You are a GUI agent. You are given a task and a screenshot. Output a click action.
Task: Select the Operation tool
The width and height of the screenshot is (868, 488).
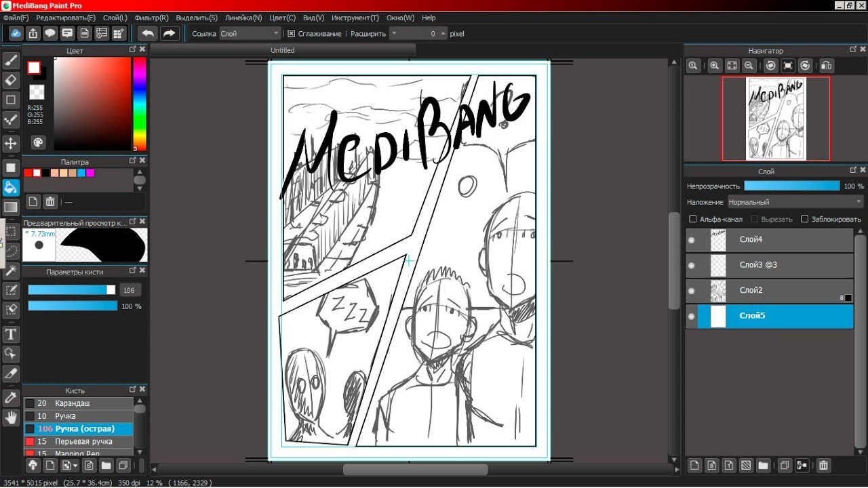click(x=11, y=354)
